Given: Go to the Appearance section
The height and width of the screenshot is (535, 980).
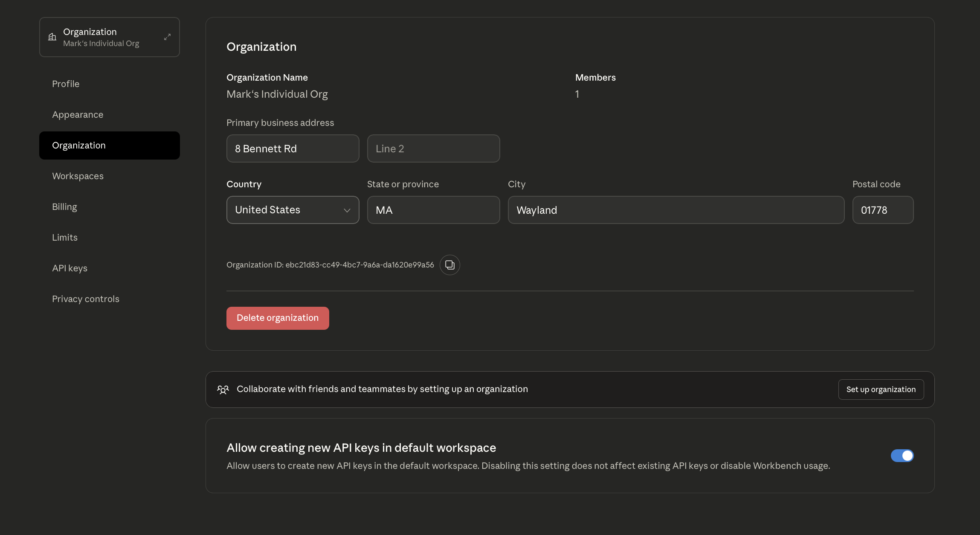Looking at the screenshot, I should (78, 115).
